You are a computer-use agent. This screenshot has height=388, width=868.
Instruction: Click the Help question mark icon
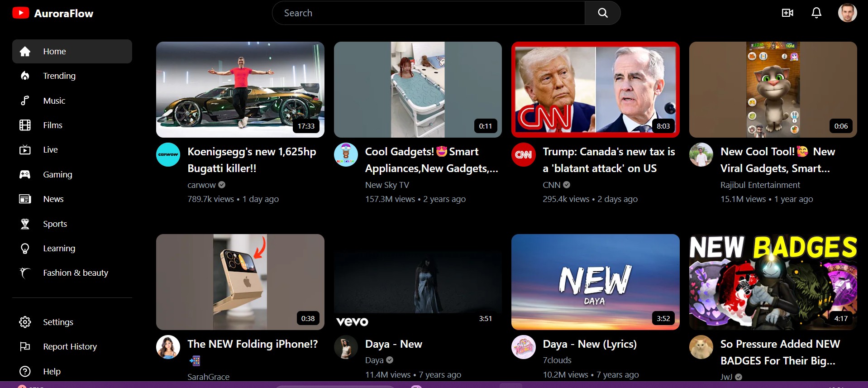click(25, 371)
